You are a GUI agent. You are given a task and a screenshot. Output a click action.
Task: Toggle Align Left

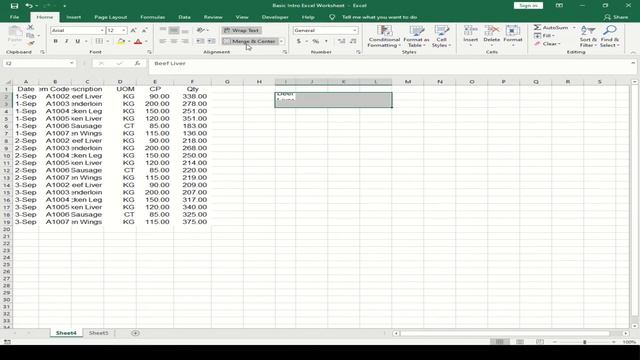(x=163, y=41)
